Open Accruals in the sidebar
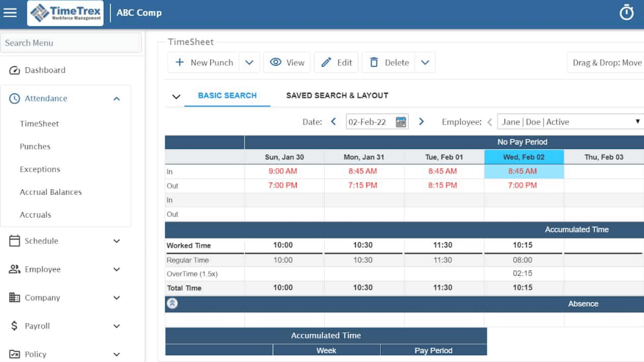The image size is (644, 362). [x=36, y=215]
